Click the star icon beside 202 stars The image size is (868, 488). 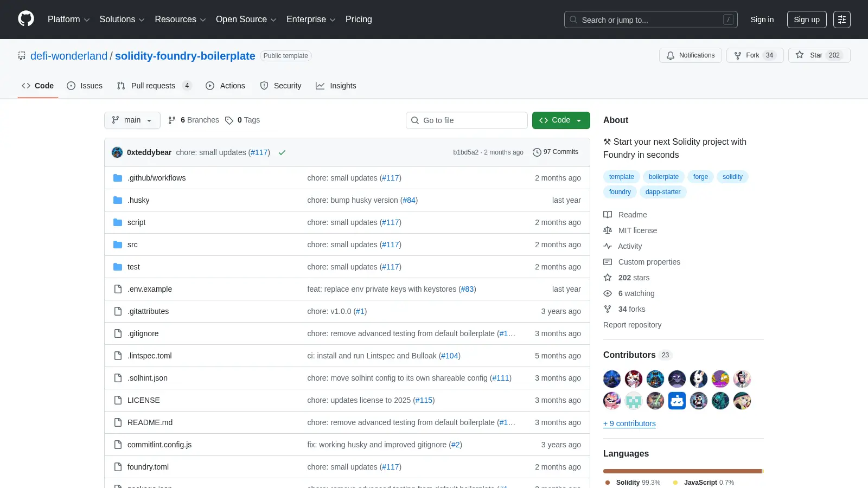pos(608,278)
